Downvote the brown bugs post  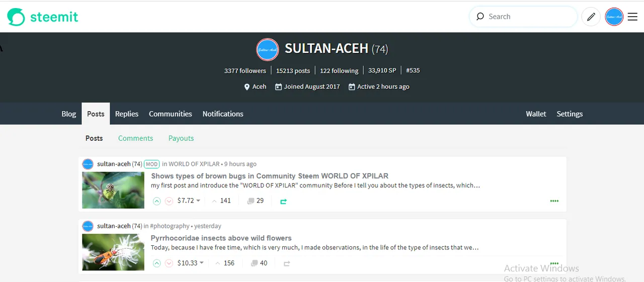tap(169, 201)
